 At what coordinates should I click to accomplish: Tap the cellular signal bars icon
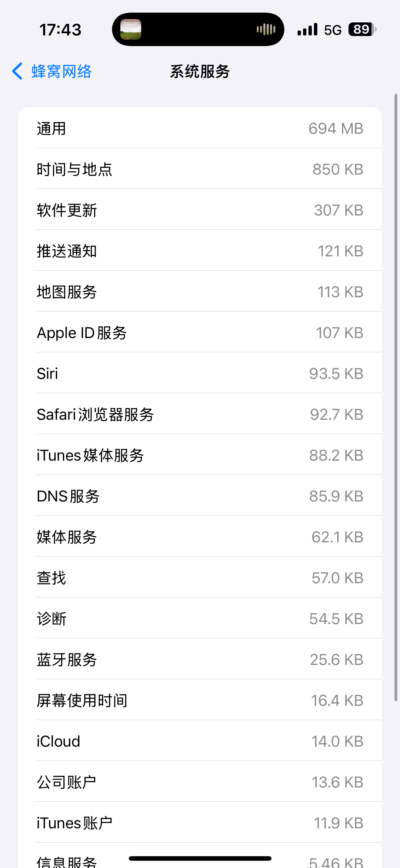click(307, 29)
